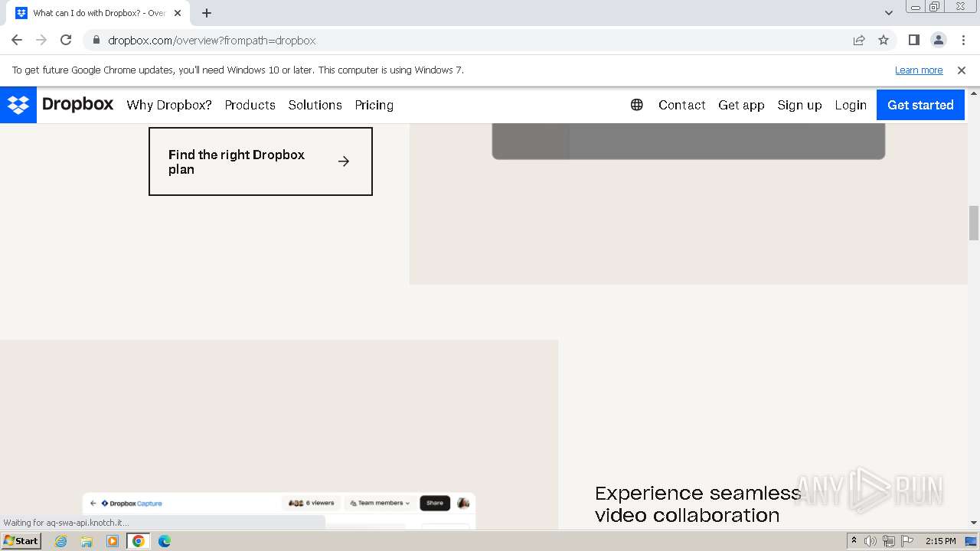Go back with the browser back arrow
Viewport: 980px width, 551px height.
click(17, 40)
